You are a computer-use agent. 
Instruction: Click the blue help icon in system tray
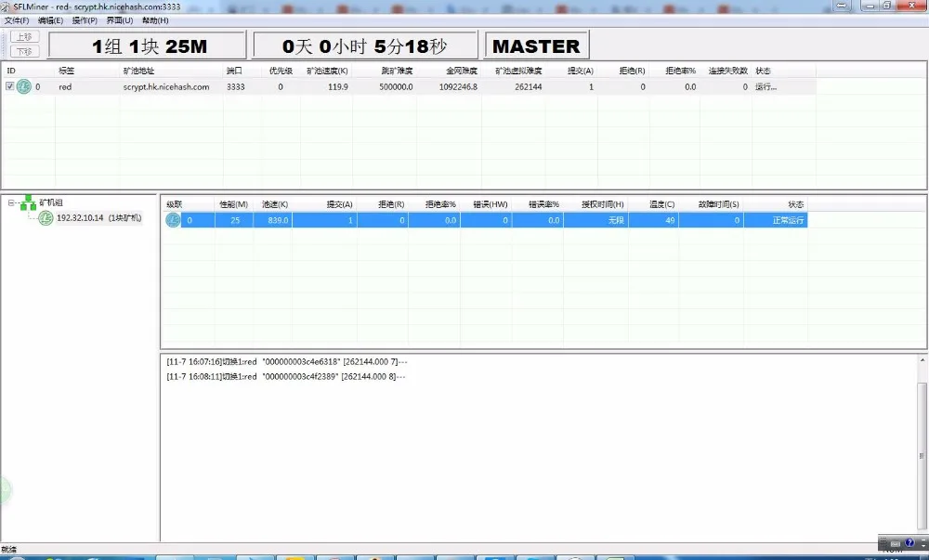tap(909, 542)
